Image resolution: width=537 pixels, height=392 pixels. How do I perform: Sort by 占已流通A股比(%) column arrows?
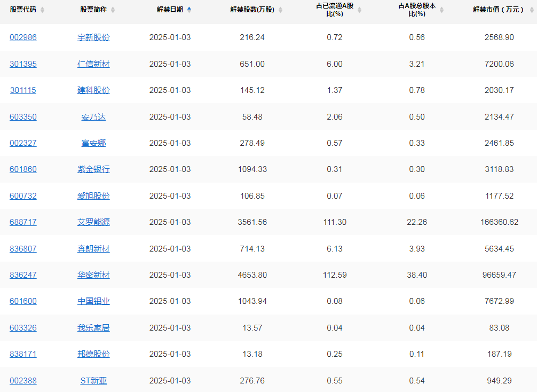pyautogui.click(x=360, y=10)
